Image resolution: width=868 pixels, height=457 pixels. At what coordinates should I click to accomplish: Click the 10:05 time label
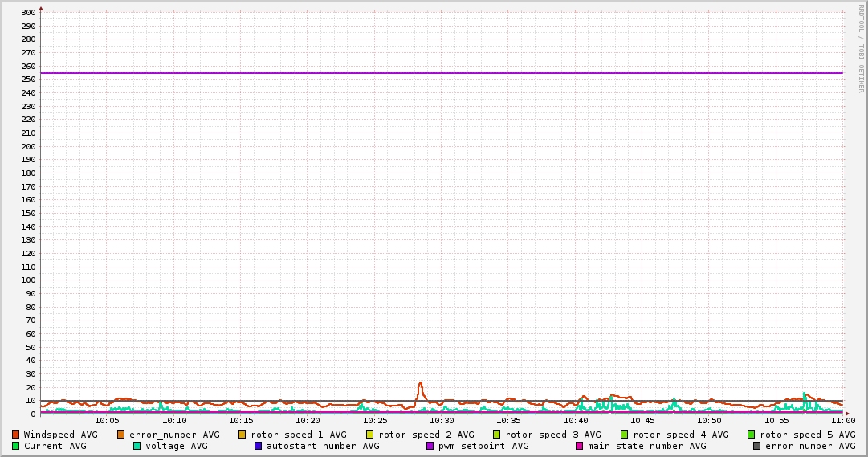coord(107,421)
